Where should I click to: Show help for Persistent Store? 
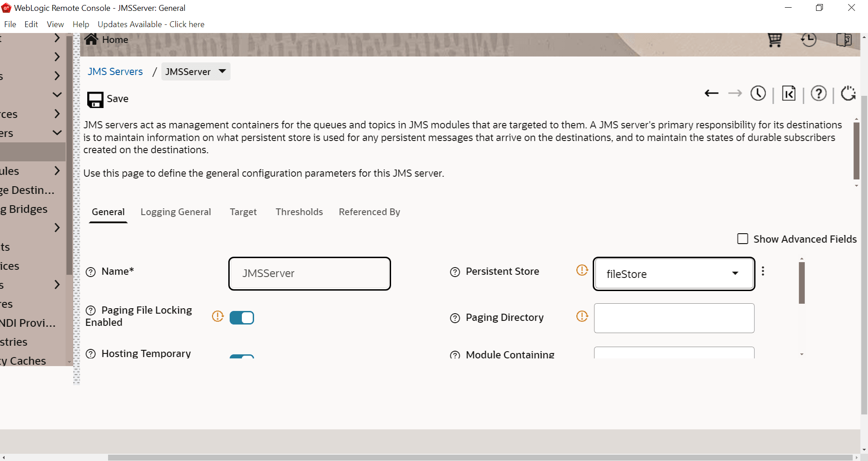(x=455, y=272)
